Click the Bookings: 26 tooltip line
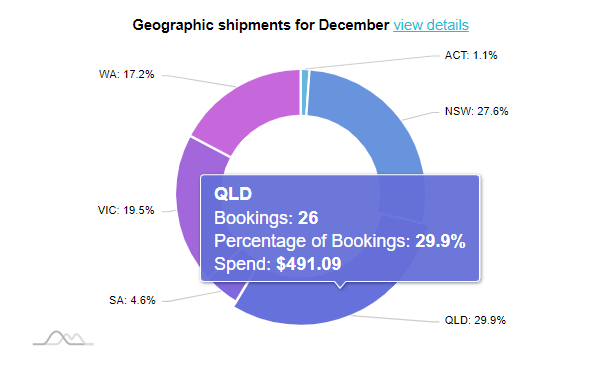This screenshot has height=366, width=599. coord(266,218)
